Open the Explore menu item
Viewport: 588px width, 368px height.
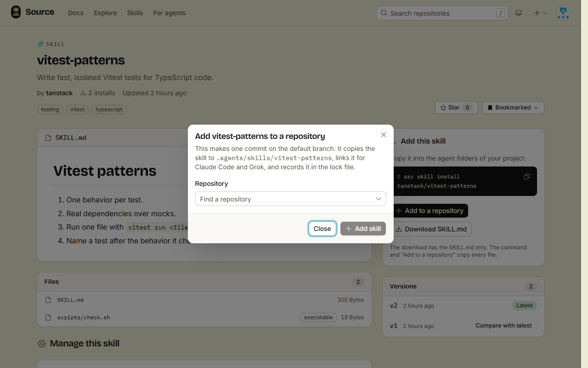click(x=105, y=13)
